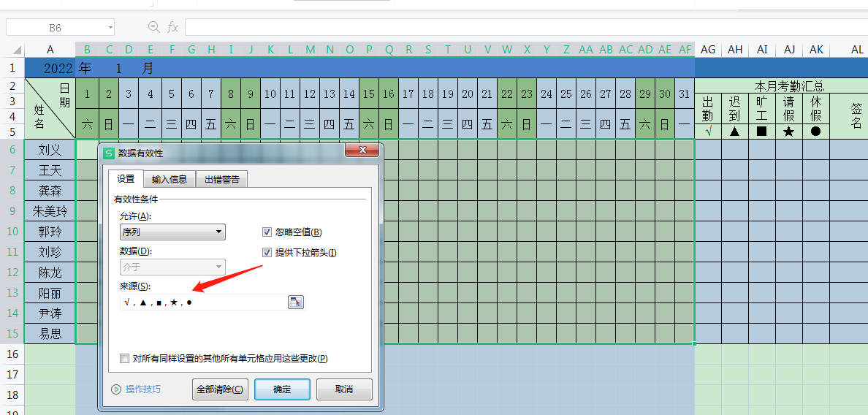
Task: Click the cell with name 阳丽
Action: click(x=50, y=293)
